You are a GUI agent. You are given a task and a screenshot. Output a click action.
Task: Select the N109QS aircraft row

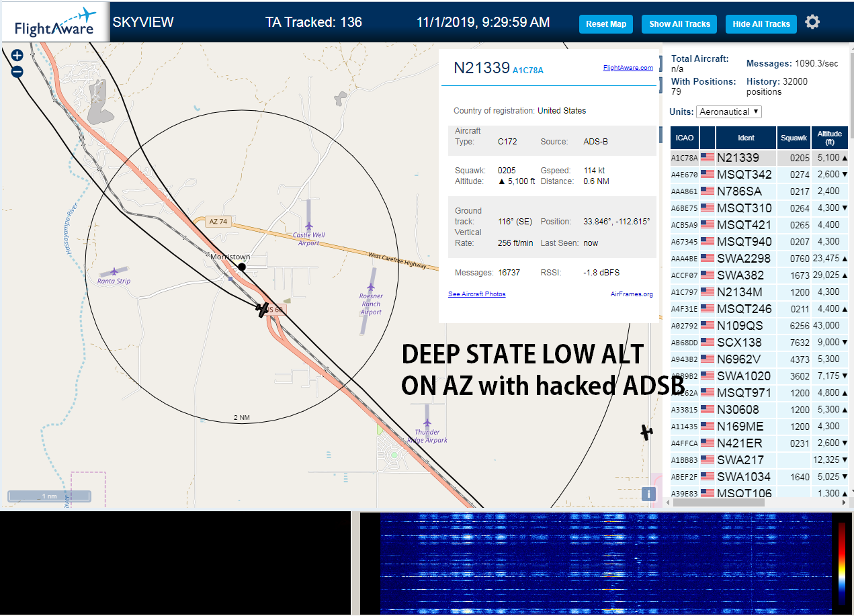coord(759,326)
